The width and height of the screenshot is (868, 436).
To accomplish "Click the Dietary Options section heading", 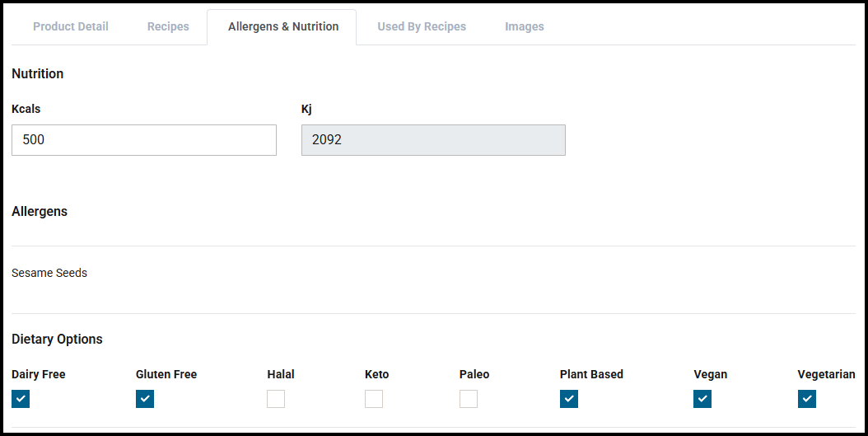I will pyautogui.click(x=57, y=339).
